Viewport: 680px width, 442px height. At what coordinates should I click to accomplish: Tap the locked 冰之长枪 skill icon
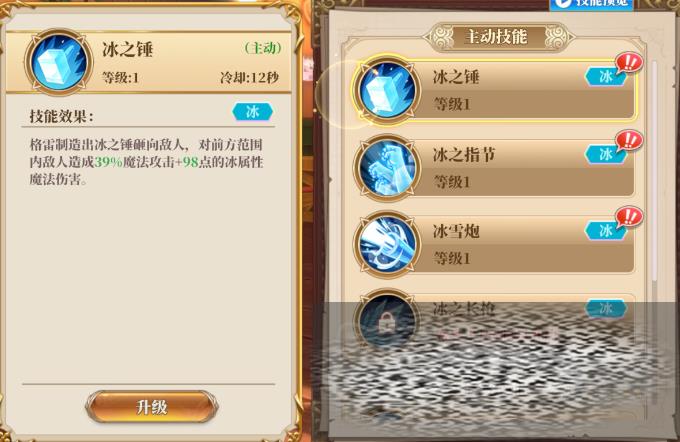(386, 321)
